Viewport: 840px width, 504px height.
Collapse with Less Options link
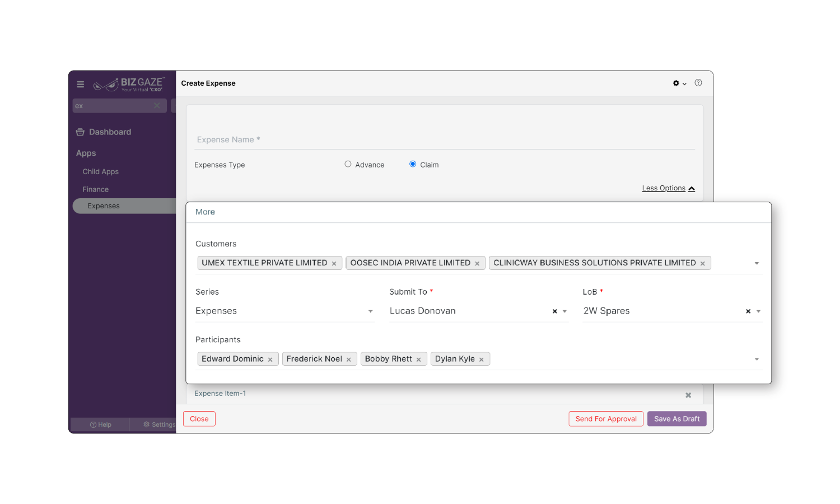(668, 188)
